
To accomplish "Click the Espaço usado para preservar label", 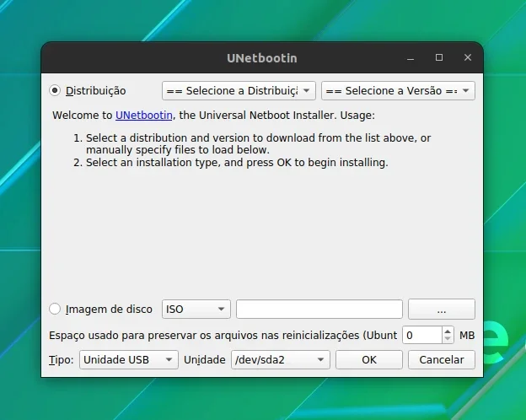I will (x=223, y=336).
